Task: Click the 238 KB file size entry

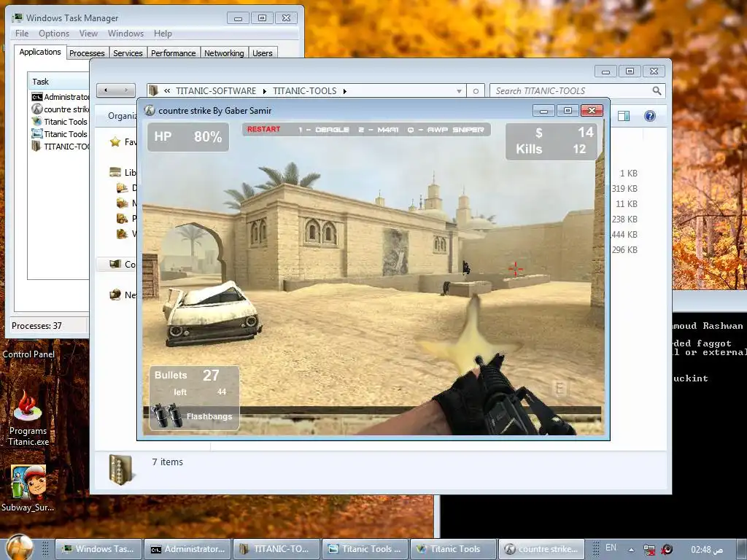Action: coord(624,219)
